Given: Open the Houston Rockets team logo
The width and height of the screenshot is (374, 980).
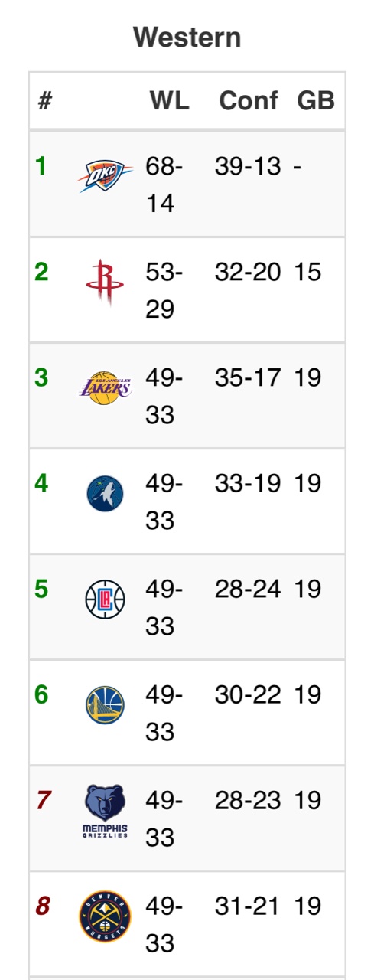Looking at the screenshot, I should click(x=105, y=282).
